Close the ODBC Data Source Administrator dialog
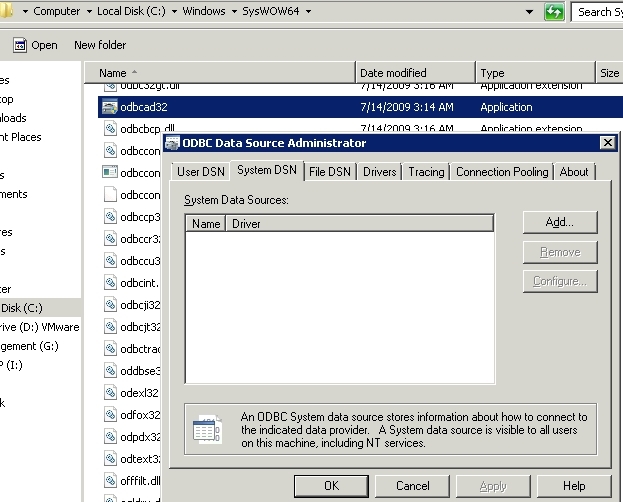 [x=608, y=143]
